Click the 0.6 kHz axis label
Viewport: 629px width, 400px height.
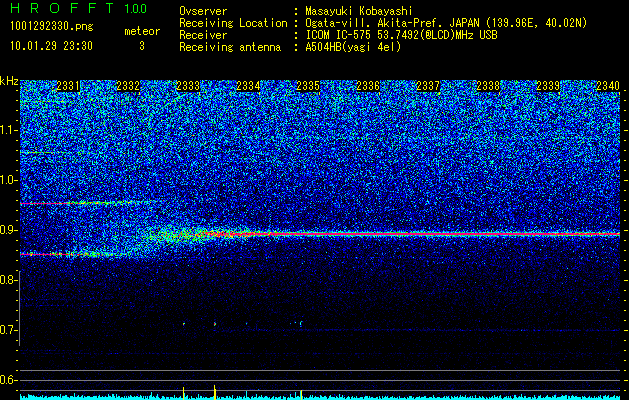pyautogui.click(x=9, y=380)
